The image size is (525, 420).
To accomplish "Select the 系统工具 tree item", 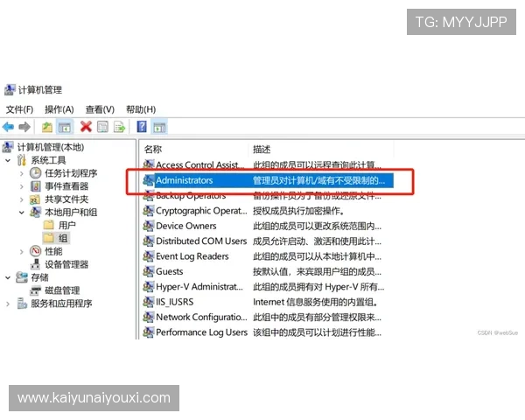I will (48, 160).
